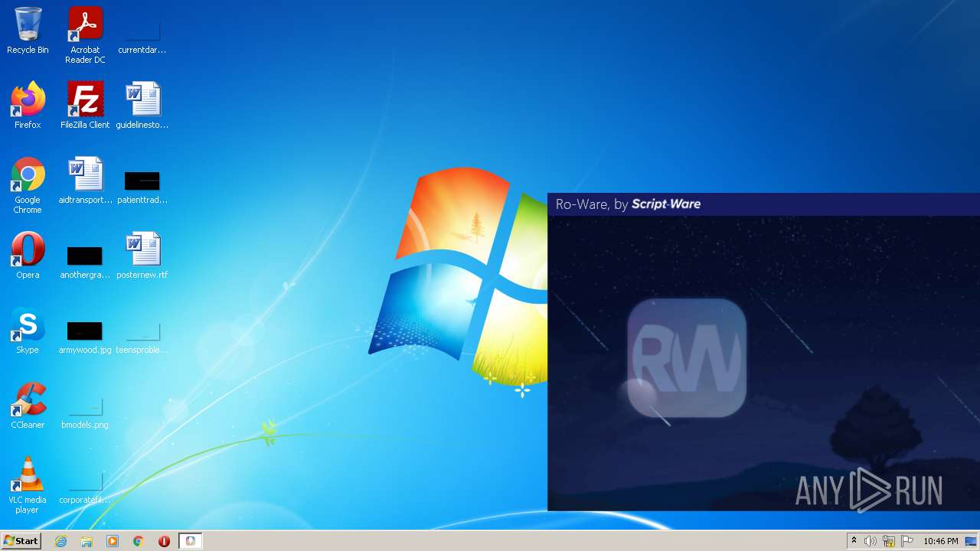
Task: Open Action Center flag icon
Action: 907,541
